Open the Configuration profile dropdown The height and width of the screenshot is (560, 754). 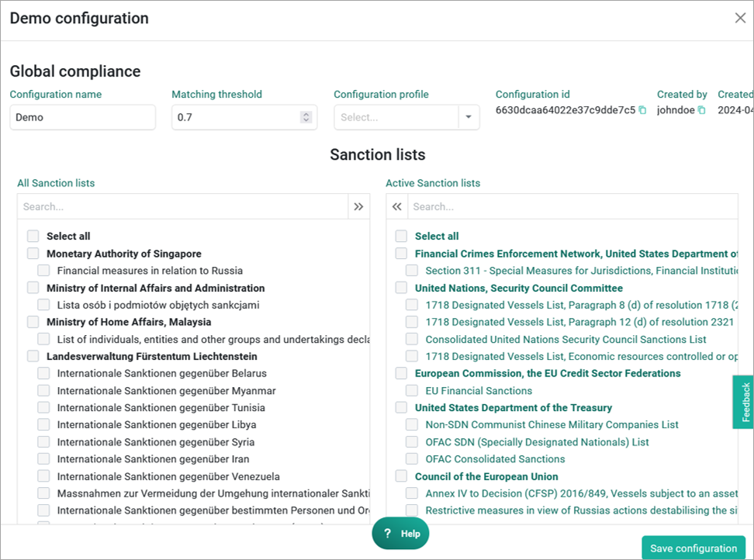pyautogui.click(x=469, y=117)
